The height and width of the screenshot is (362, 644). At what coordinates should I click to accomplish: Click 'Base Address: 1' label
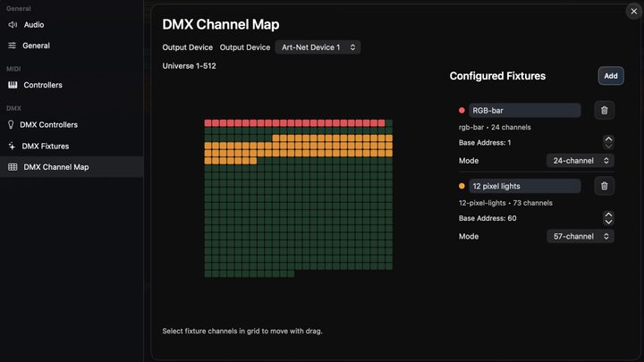485,143
